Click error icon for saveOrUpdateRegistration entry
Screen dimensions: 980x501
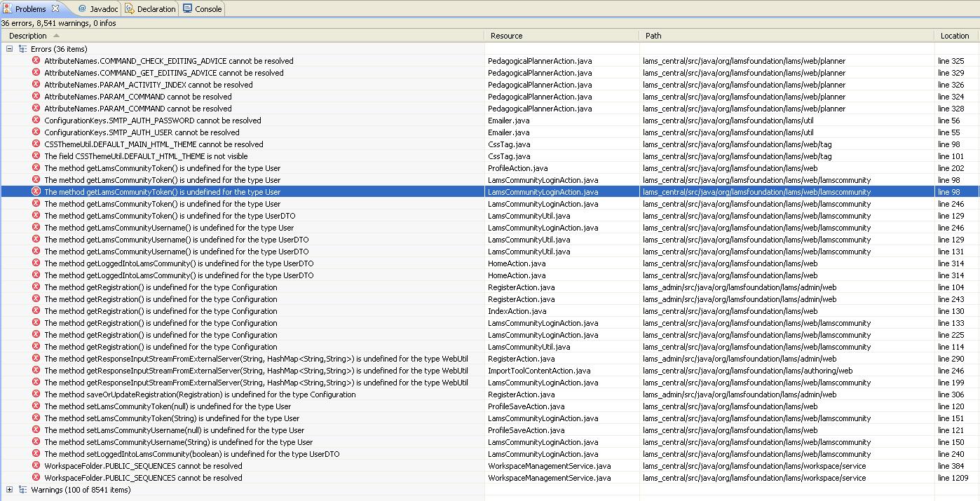tap(36, 394)
